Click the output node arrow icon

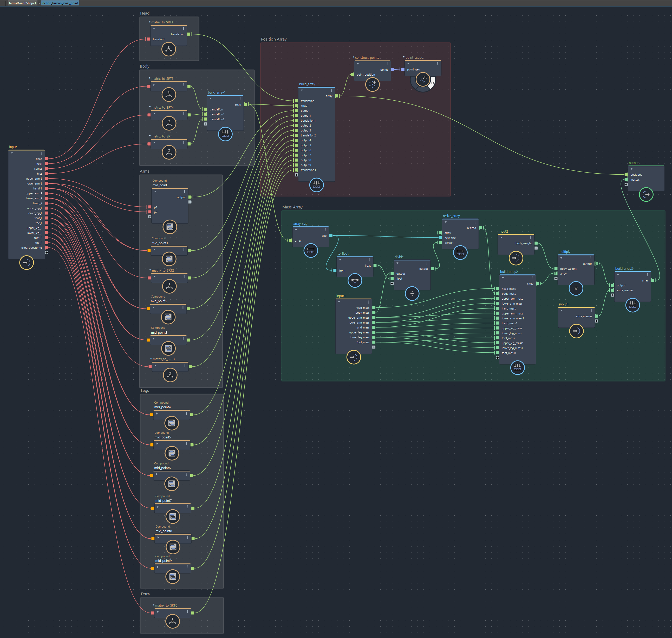pos(646,195)
